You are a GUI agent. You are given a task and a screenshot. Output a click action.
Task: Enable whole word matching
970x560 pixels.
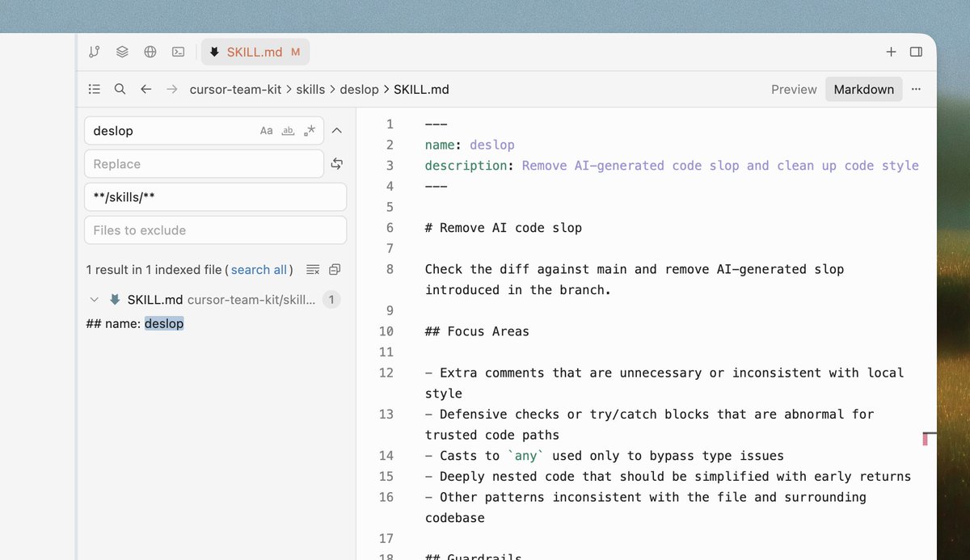[287, 130]
